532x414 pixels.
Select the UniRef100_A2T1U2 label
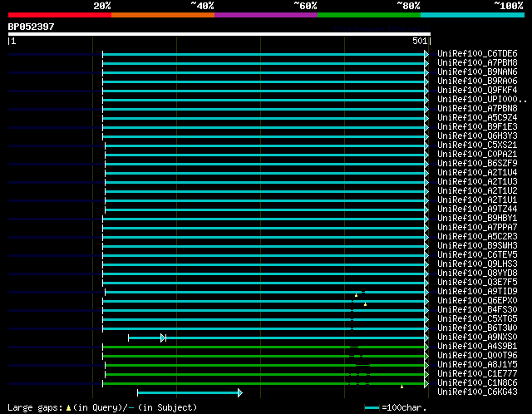coord(477,190)
